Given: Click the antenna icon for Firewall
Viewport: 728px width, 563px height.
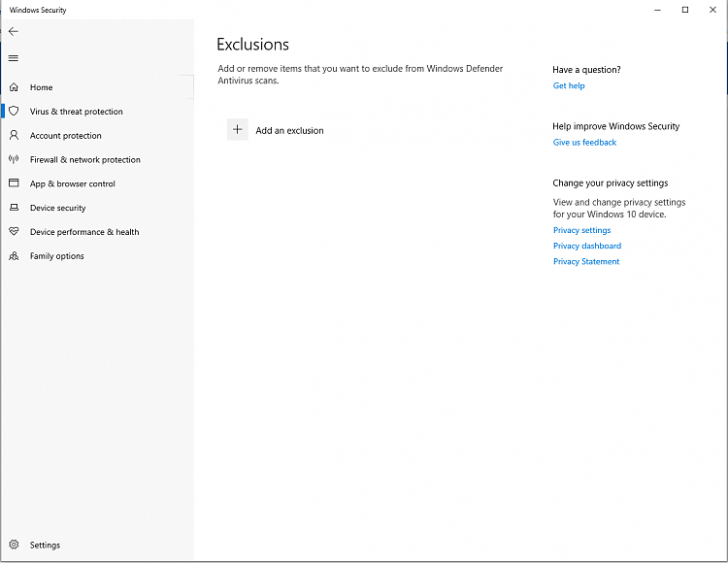Looking at the screenshot, I should 14,159.
